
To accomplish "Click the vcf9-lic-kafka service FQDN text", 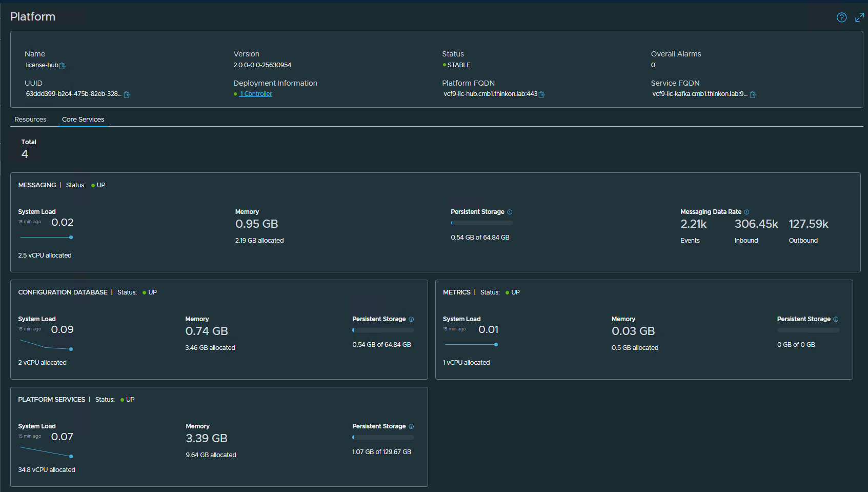I will [700, 94].
